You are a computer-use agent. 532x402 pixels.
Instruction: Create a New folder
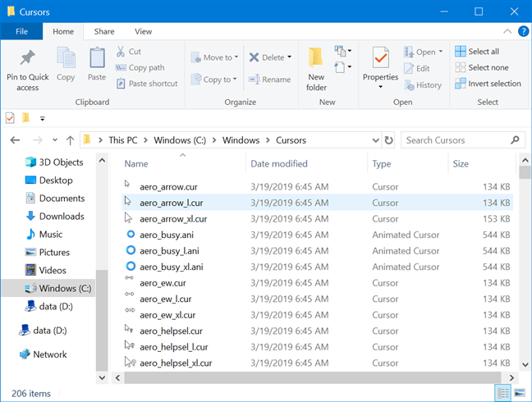click(316, 69)
